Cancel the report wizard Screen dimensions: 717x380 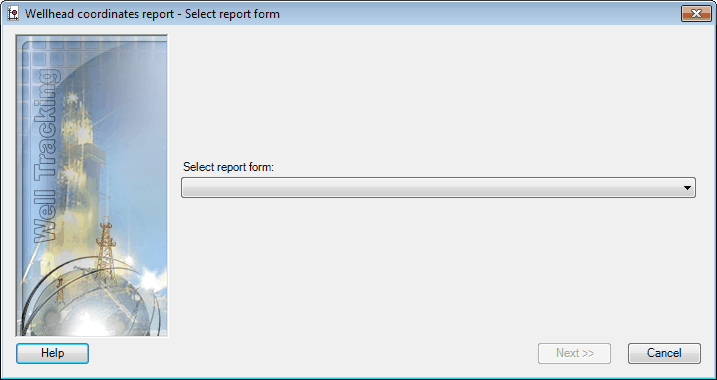click(x=664, y=353)
